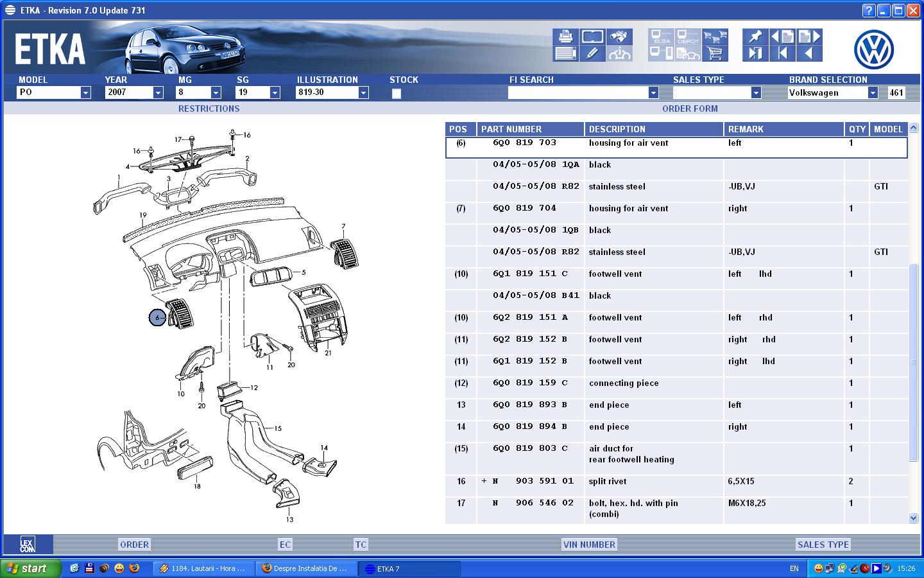Click the highlighted callout 6 in diagram

[157, 317]
